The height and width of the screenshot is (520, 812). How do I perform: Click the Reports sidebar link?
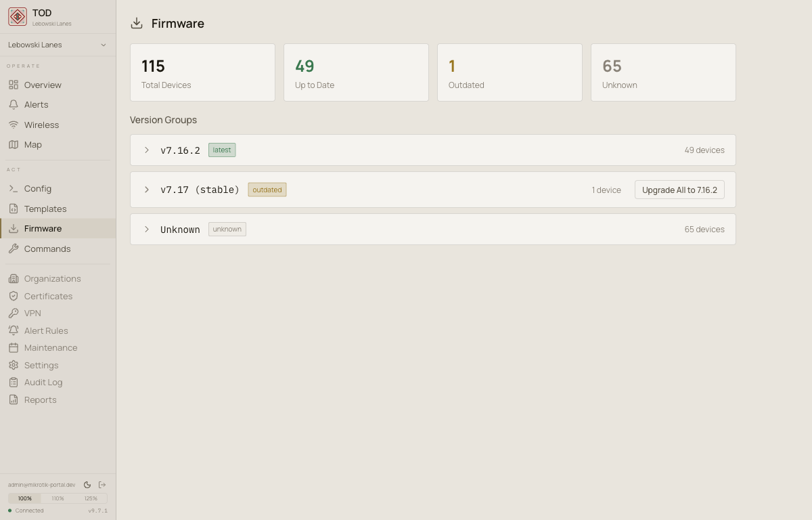point(40,399)
